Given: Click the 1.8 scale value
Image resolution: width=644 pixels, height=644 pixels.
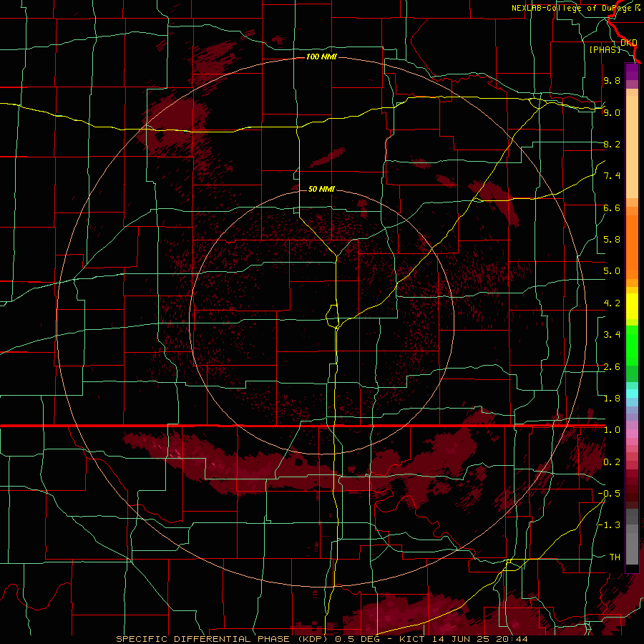Looking at the screenshot, I should 612,399.
